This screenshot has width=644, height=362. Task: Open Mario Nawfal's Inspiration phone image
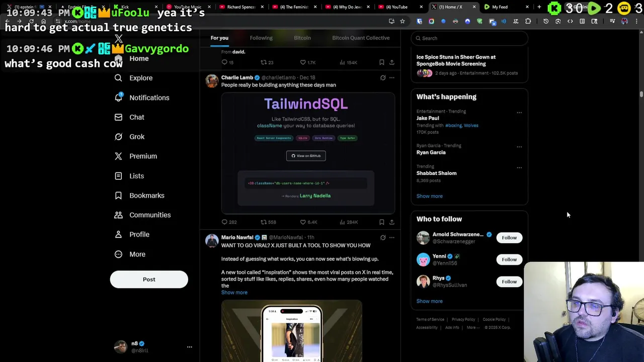pyautogui.click(x=292, y=331)
